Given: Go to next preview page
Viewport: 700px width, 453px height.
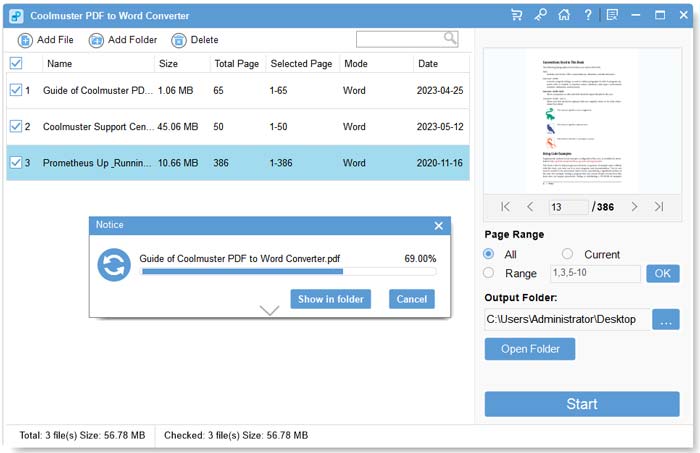Looking at the screenshot, I should coord(634,207).
